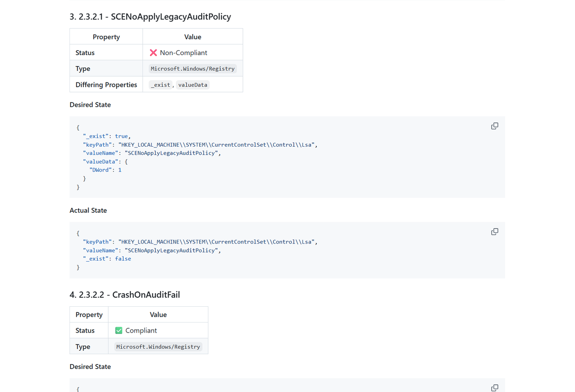Click the keyPath line in the Actual State block

(x=200, y=242)
